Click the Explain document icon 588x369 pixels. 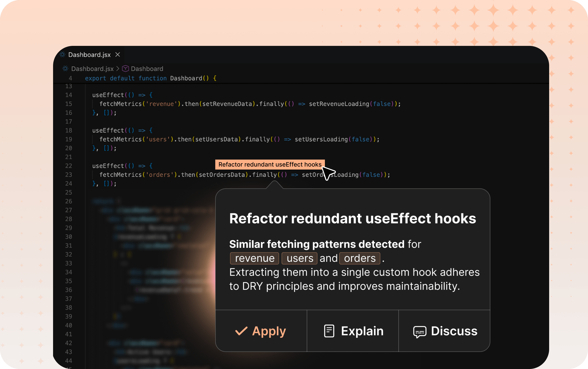tap(329, 331)
